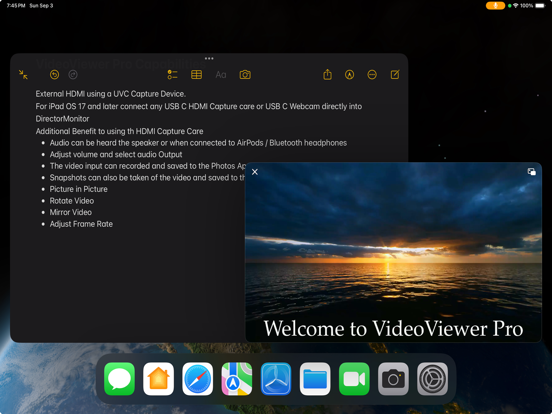Tap the bullet "Audio can be heard the speaker"
Image resolution: width=552 pixels, height=414 pixels.
pos(198,143)
